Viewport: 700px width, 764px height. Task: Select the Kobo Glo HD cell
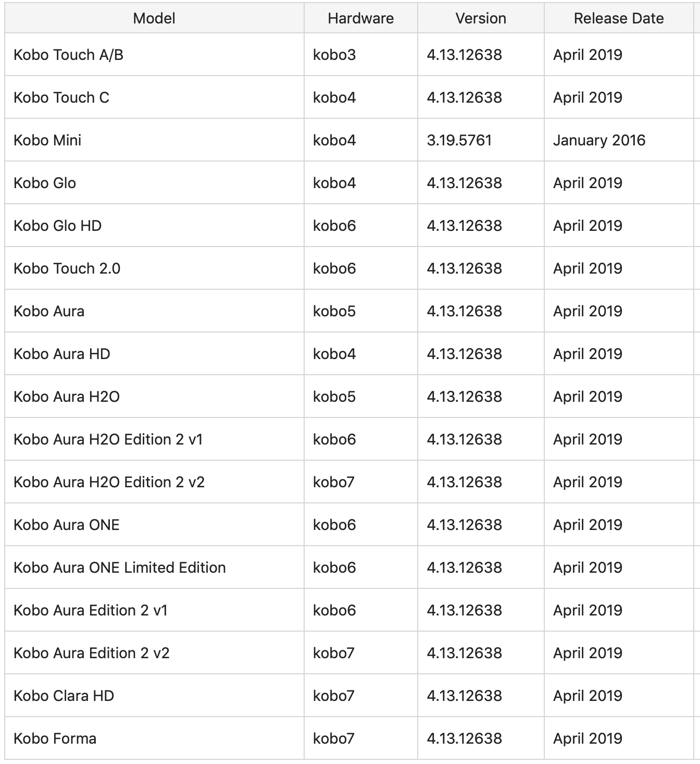point(154,226)
